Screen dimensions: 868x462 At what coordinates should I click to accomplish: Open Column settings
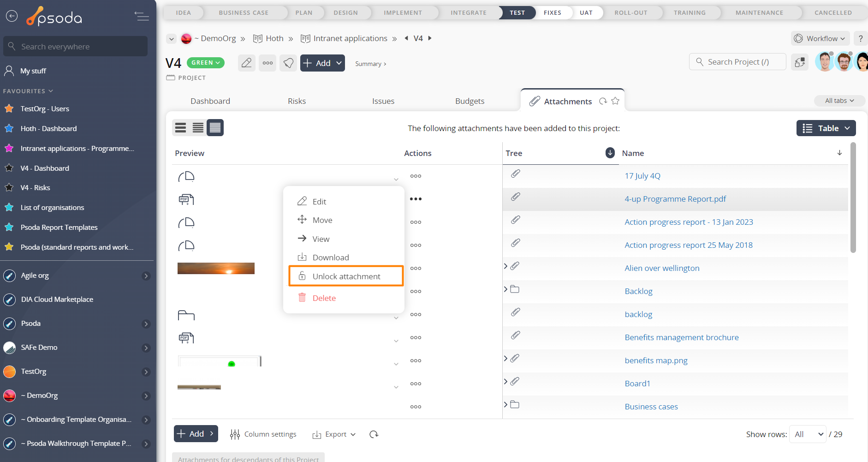(x=263, y=434)
